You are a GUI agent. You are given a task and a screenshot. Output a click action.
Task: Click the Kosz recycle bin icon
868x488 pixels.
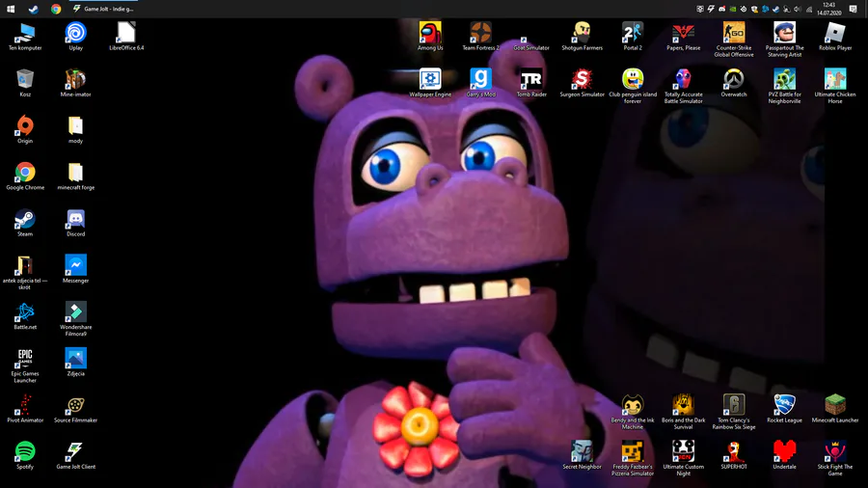point(25,83)
